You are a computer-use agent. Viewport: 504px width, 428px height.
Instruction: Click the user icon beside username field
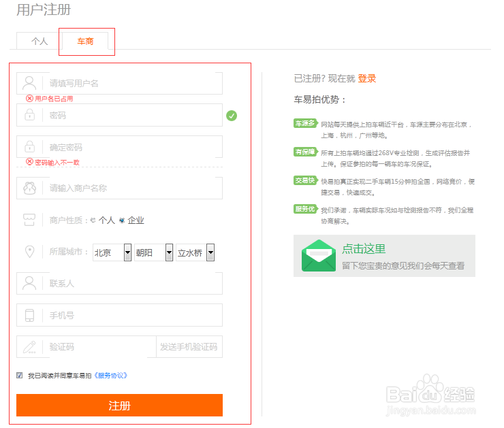click(x=29, y=83)
